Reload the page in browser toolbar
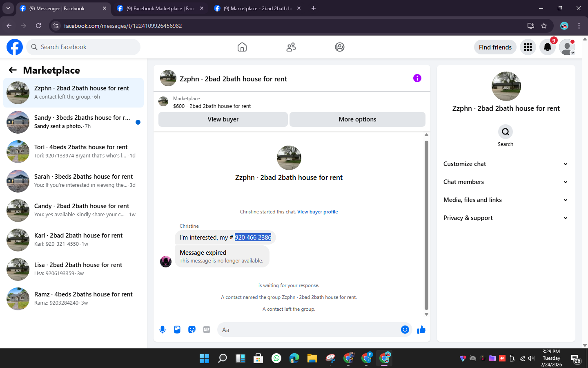The height and width of the screenshot is (368, 588). click(38, 26)
